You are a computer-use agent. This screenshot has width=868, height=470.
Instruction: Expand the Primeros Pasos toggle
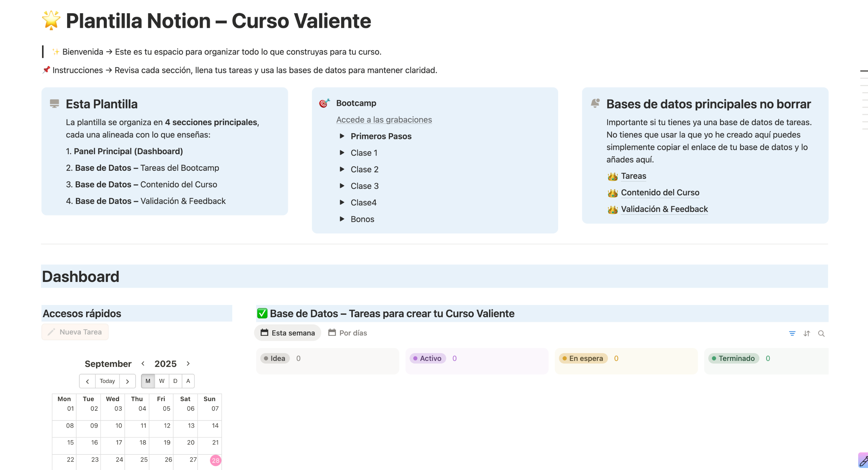pyautogui.click(x=342, y=136)
